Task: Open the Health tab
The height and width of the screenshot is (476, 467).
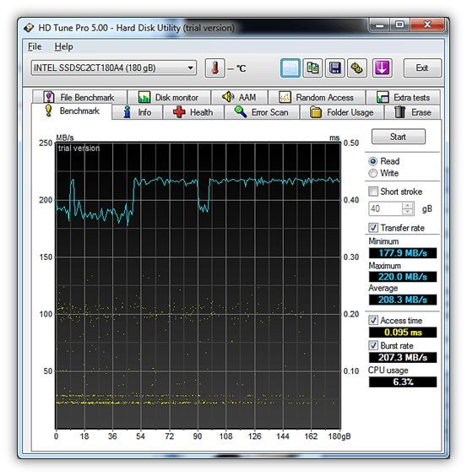Action: point(193,112)
